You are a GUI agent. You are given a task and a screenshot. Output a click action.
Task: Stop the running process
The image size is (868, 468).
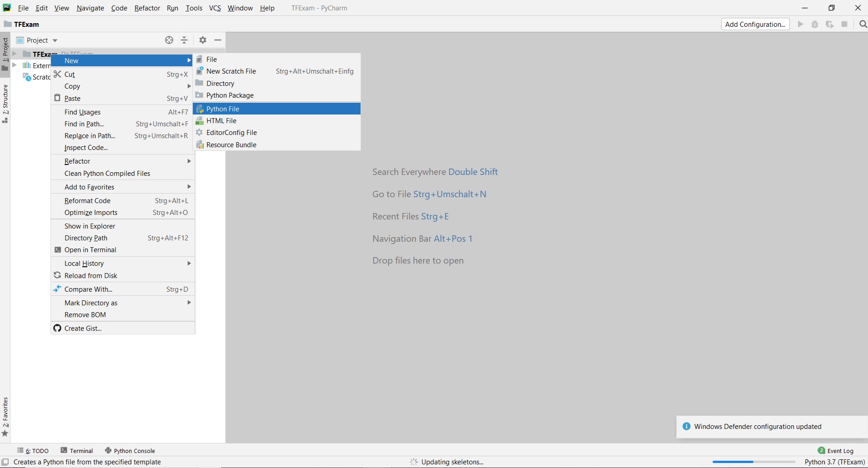(x=844, y=24)
